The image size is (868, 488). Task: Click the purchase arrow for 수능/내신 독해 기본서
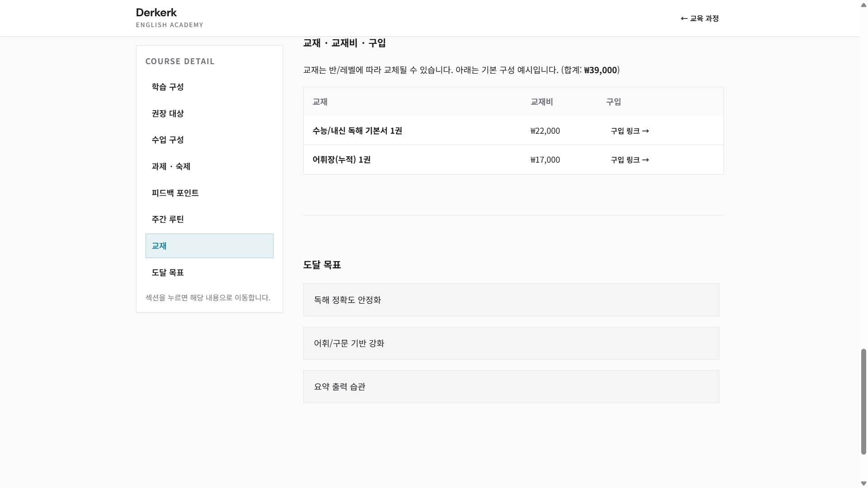click(646, 131)
